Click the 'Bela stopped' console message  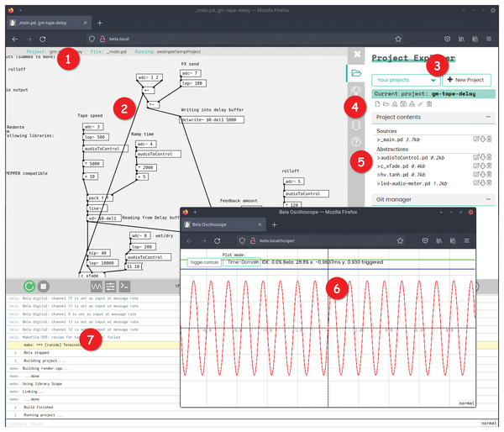click(36, 352)
